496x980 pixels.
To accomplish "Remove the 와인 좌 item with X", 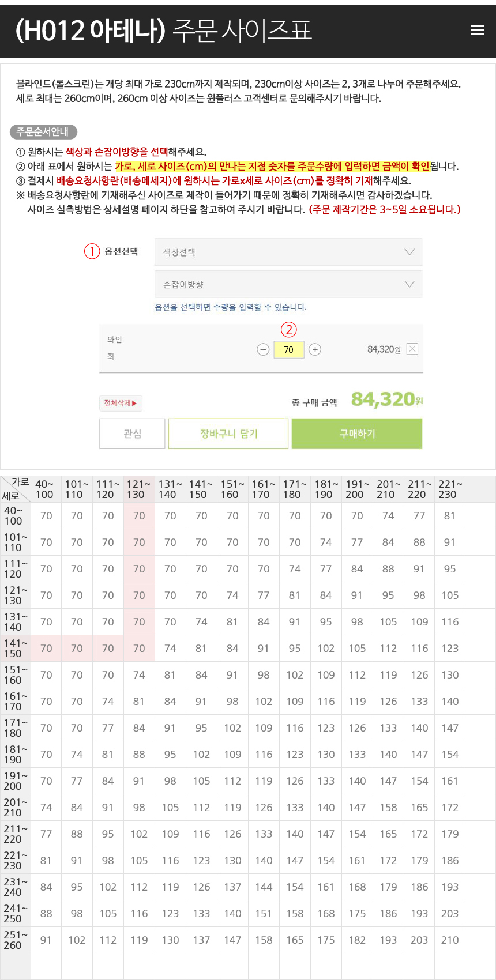I will pos(412,349).
